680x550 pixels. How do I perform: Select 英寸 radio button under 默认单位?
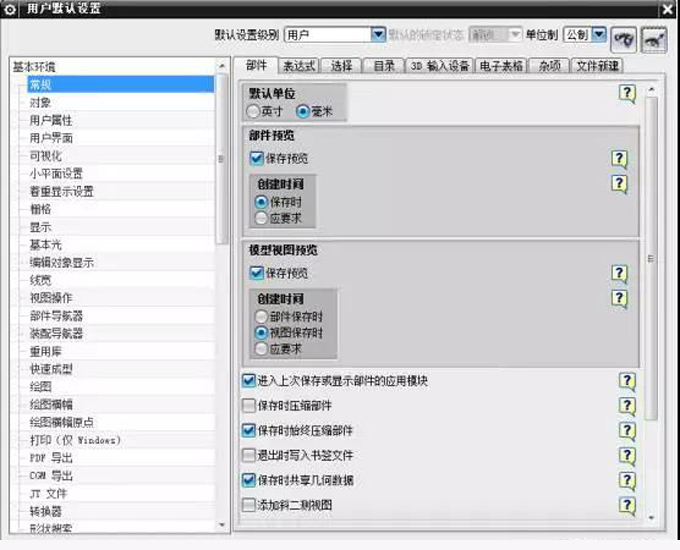coord(254,112)
